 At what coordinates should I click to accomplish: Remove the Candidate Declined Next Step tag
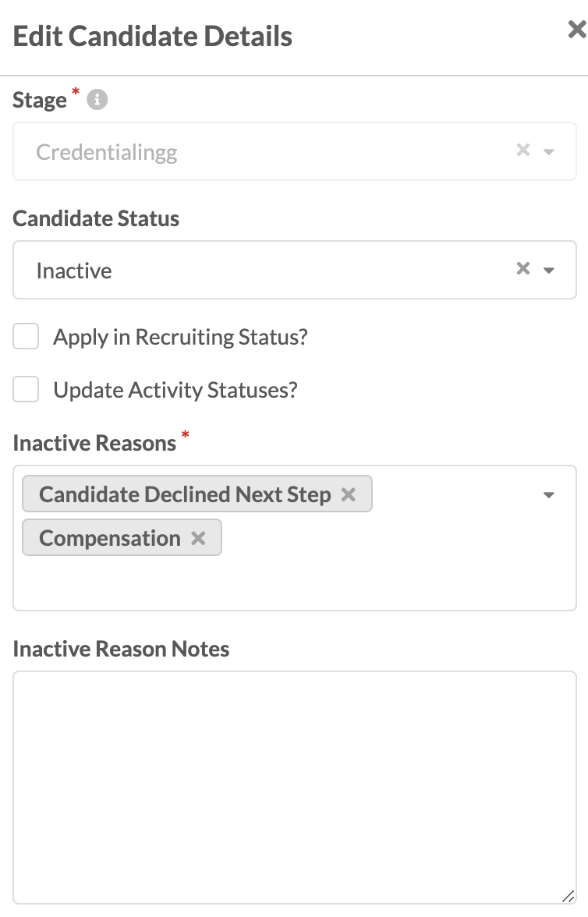coord(349,494)
